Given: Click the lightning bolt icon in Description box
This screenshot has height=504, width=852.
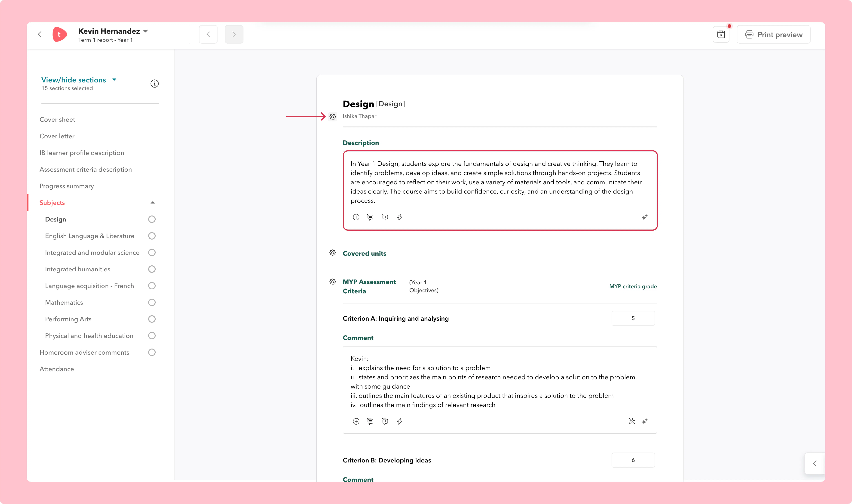Looking at the screenshot, I should (x=400, y=217).
